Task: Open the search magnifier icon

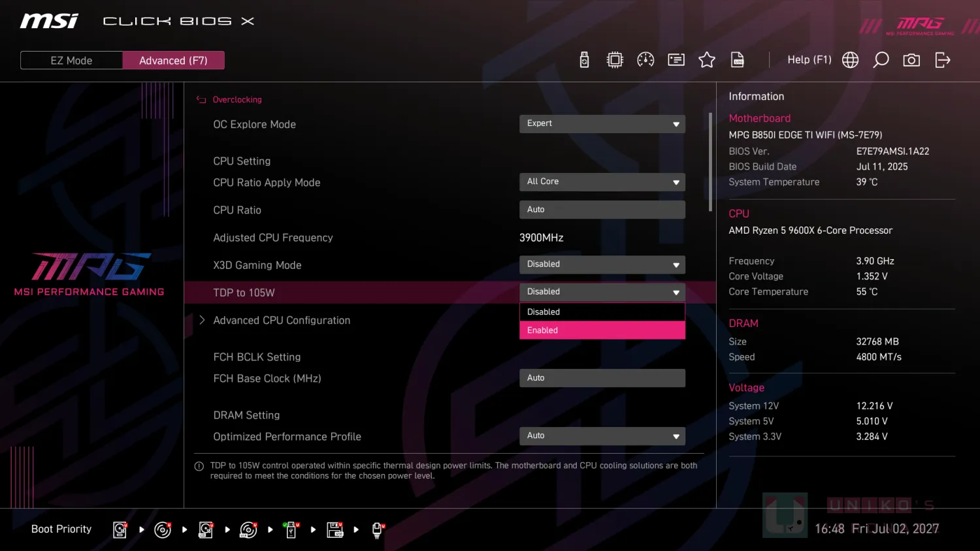Action: [x=881, y=60]
